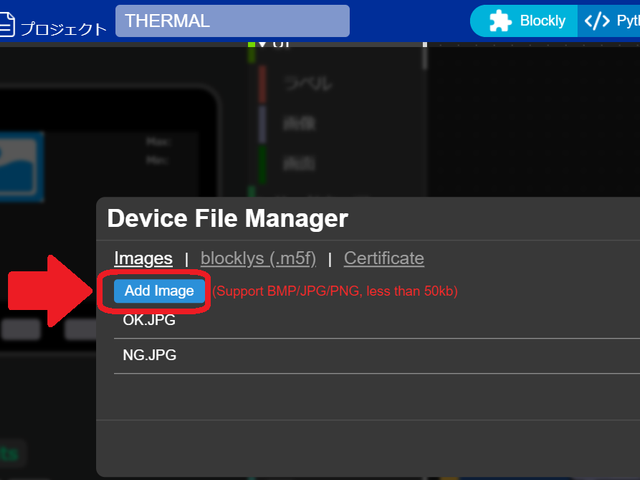Open the プロジェクト menu label
Screen dimensions: 640x480
click(63, 27)
